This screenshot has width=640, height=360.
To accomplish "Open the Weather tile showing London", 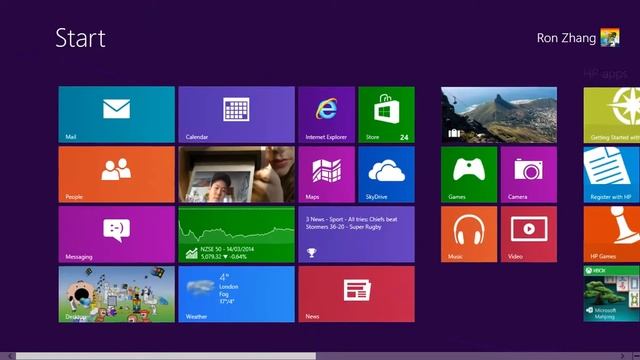I will 236,294.
